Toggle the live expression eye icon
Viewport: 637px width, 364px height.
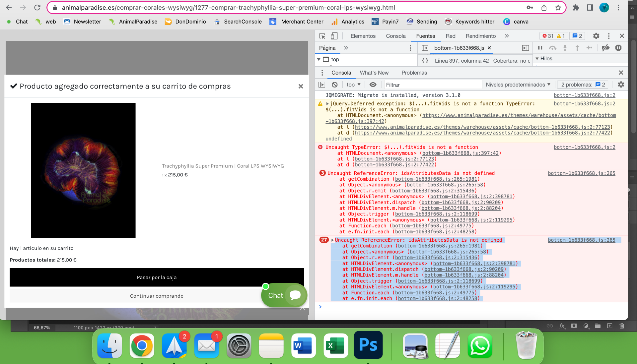373,85
